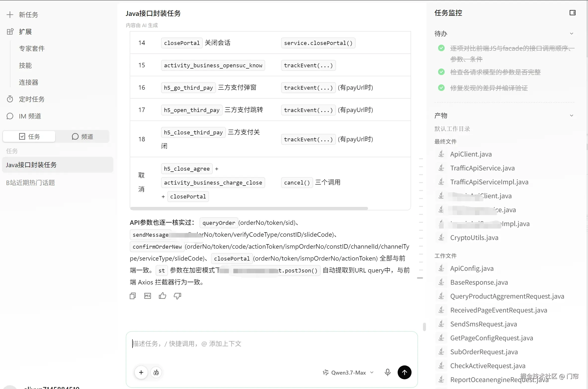The height and width of the screenshot is (389, 588).
Task: Click the plus icon for new task
Action: (10, 15)
